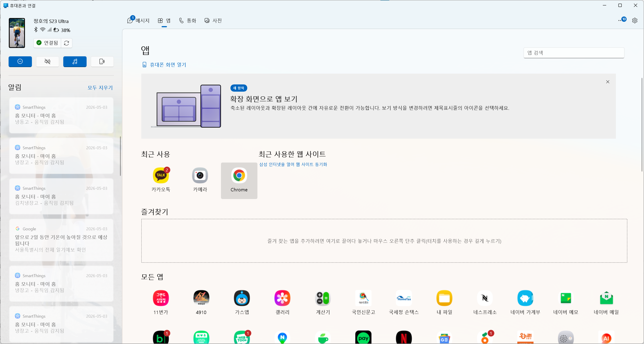Open the green pay app icon
The width and height of the screenshot is (644, 344).
click(x=363, y=337)
